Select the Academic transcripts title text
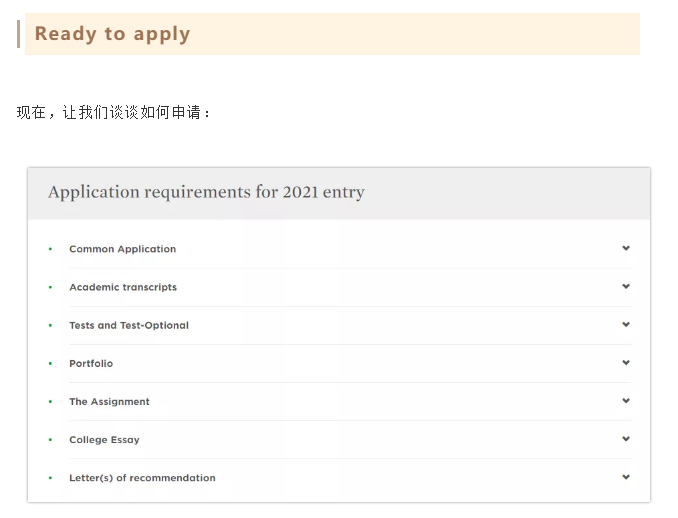Screen dimensions: 678x518 click(123, 287)
